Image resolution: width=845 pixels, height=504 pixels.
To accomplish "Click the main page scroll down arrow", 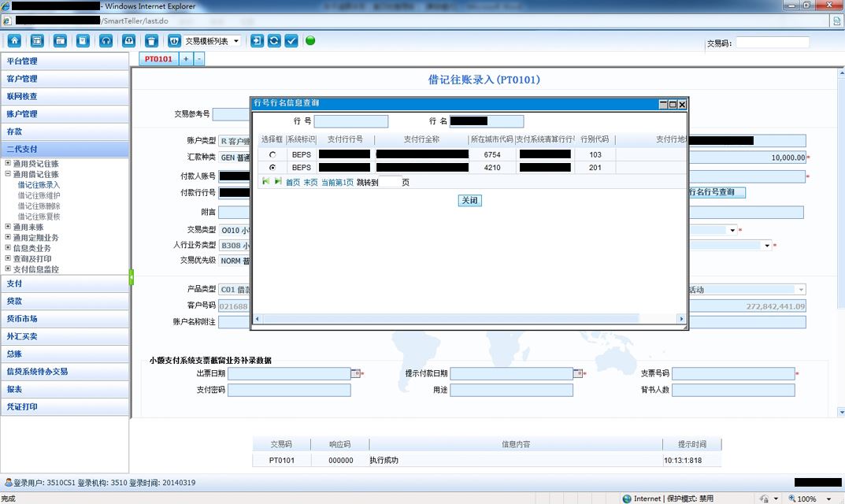I will pyautogui.click(x=841, y=412).
